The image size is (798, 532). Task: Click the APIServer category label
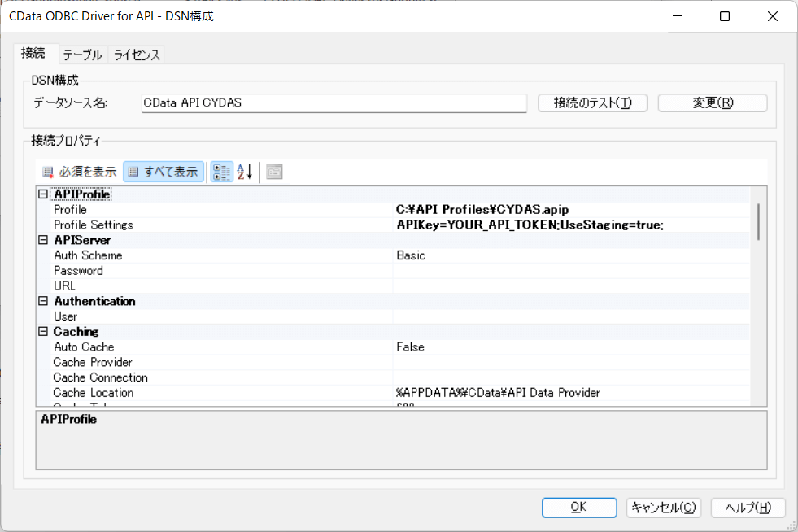coord(82,240)
